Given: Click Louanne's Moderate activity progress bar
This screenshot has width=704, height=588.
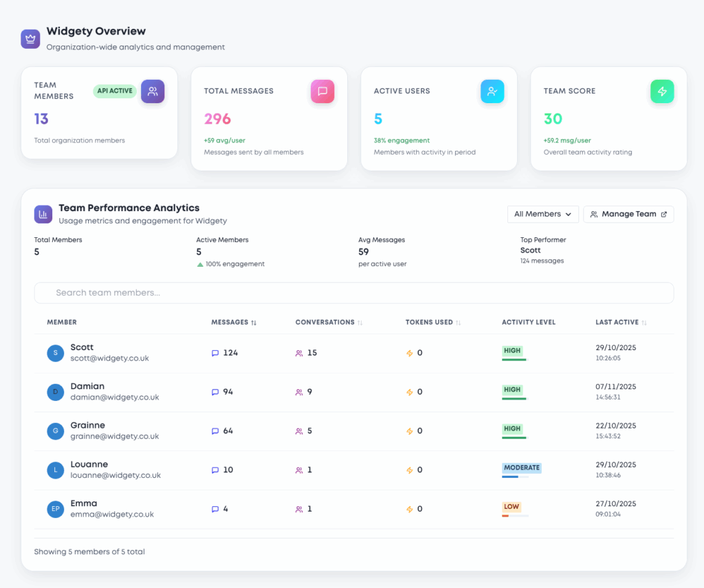Looking at the screenshot, I should coord(516,477).
